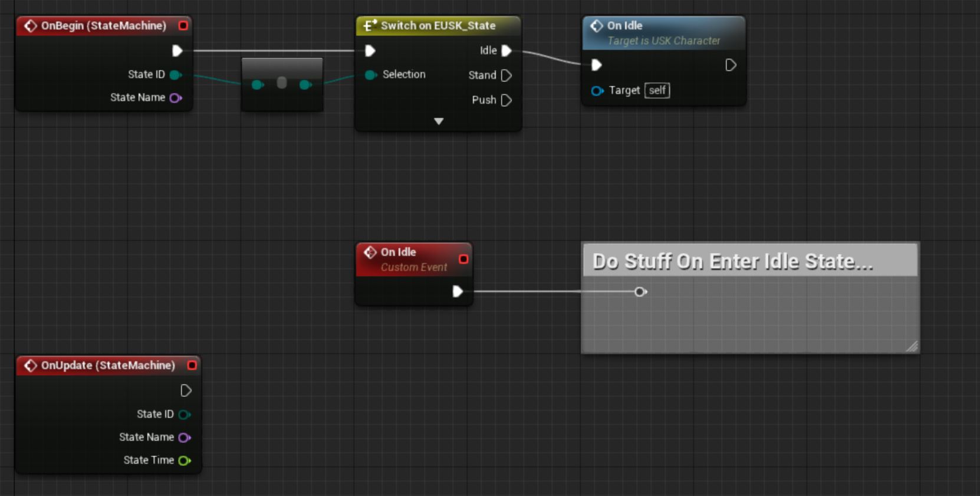Click the comment box resize handle
The height and width of the screenshot is (496, 980).
912,346
